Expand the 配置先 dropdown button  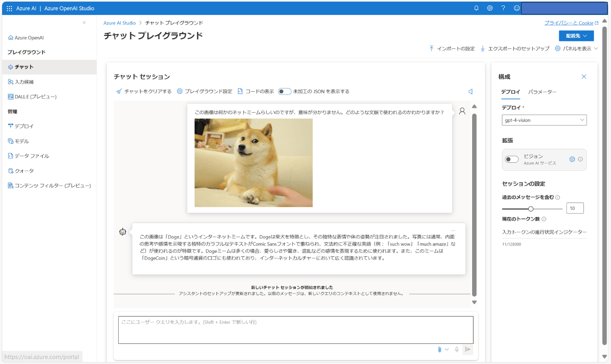[x=576, y=36]
